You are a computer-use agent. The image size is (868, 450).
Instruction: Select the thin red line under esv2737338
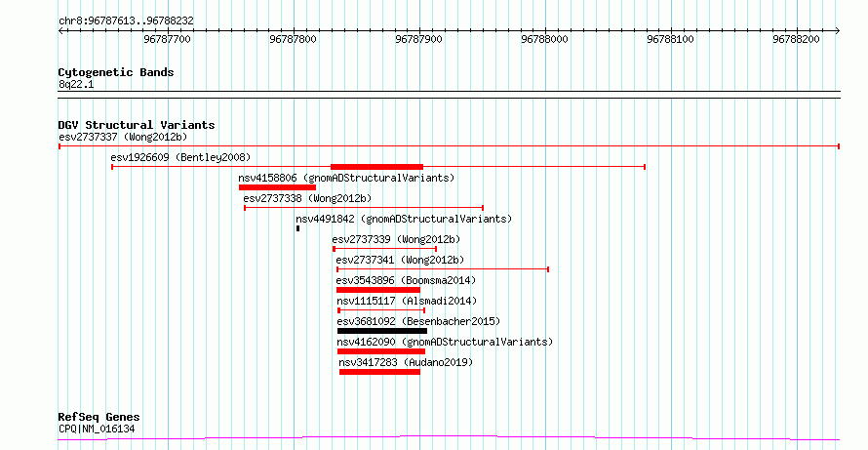(x=364, y=208)
